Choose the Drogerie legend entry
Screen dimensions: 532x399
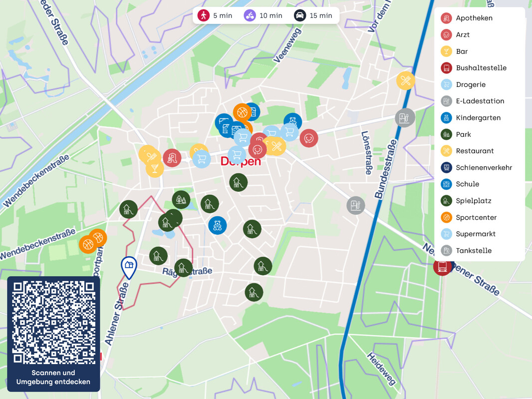pos(470,84)
